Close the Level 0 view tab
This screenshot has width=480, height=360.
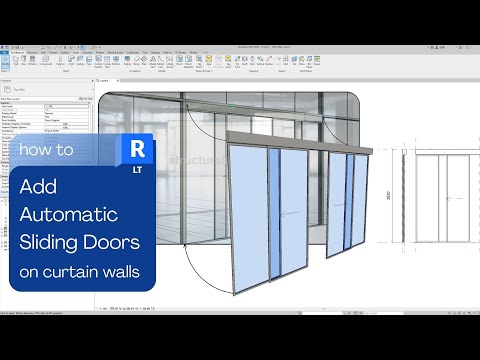[118, 81]
